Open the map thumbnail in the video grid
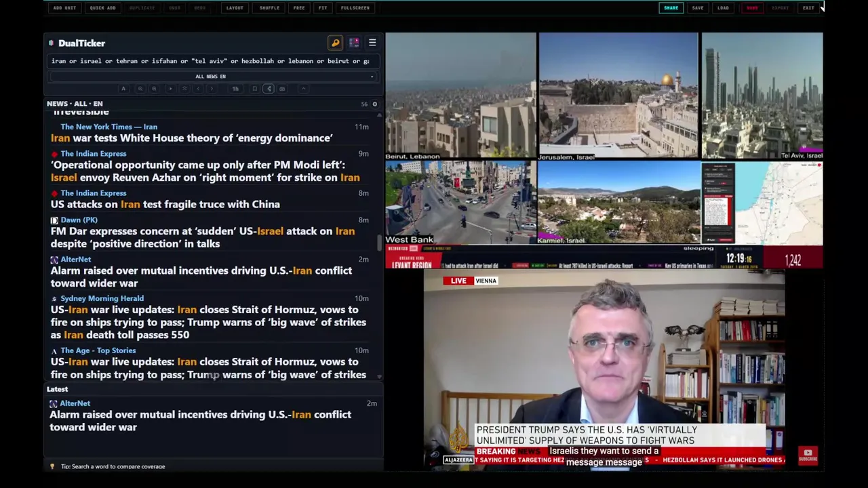 click(762, 203)
